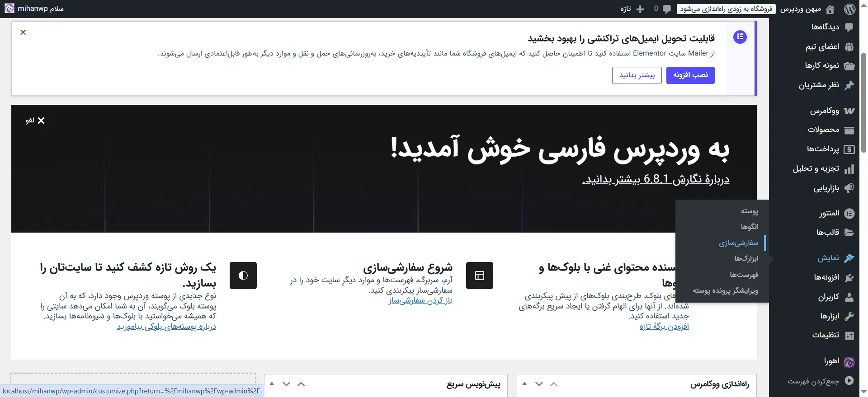Click the اعضای تیم group icon
Viewport: 868px width, 397px height.
tap(849, 47)
